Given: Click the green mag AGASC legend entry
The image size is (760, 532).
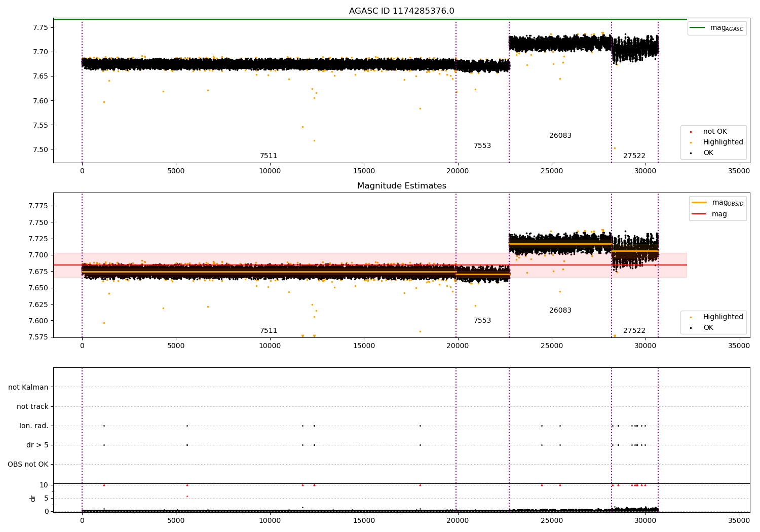Looking at the screenshot, I should 716,28.
